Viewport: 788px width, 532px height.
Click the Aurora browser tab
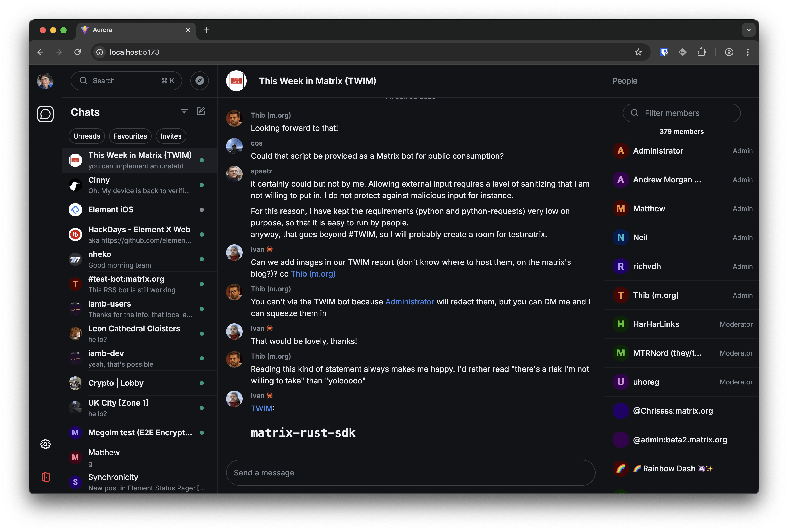[x=136, y=30]
